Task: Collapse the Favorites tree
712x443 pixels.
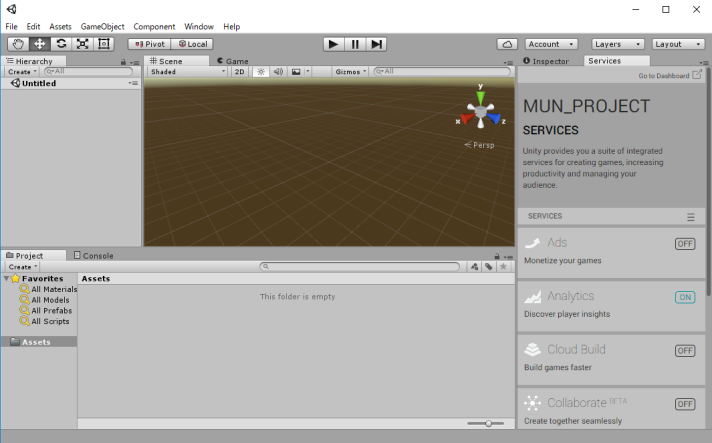Action: (x=6, y=278)
